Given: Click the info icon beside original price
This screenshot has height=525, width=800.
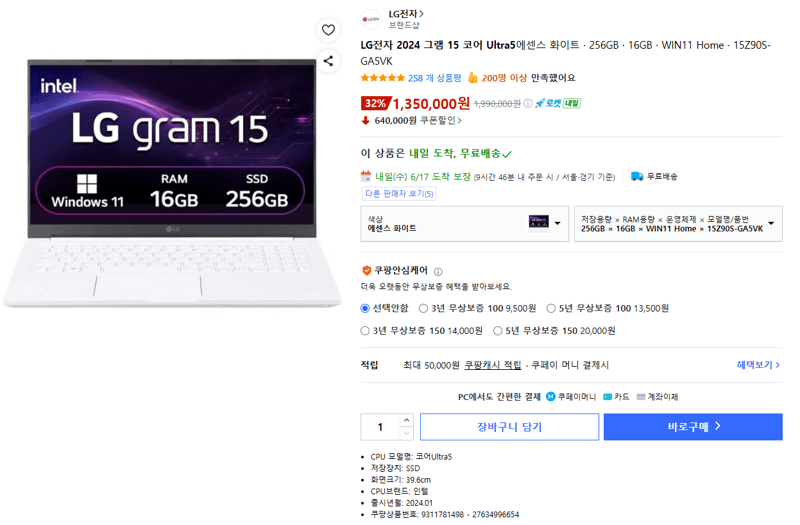Looking at the screenshot, I should point(528,104).
